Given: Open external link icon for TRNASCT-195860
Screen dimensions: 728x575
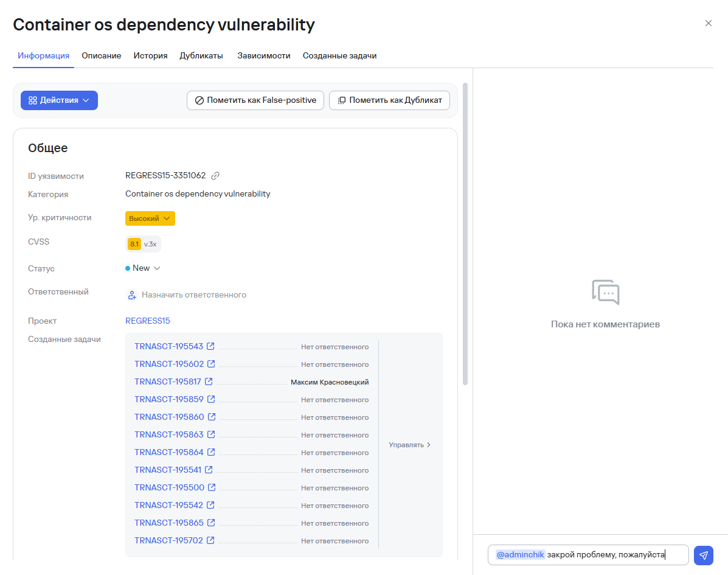Looking at the screenshot, I should 212,417.
